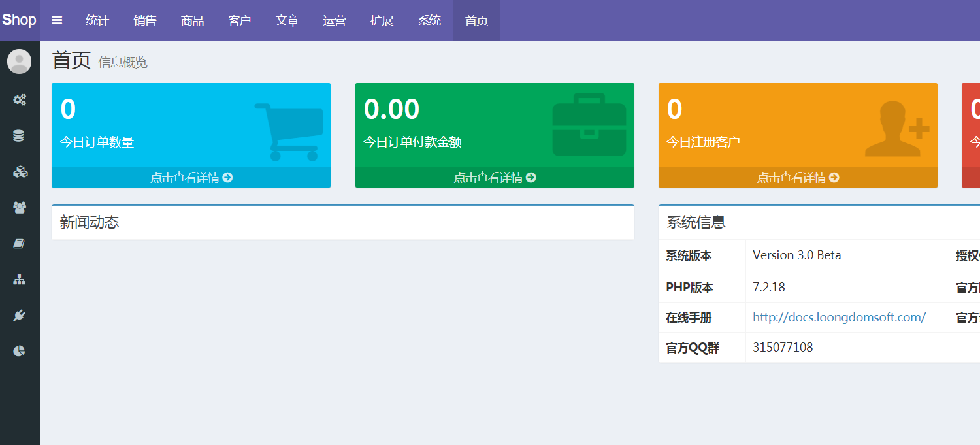Open the gears system sidebar icon

[x=20, y=100]
